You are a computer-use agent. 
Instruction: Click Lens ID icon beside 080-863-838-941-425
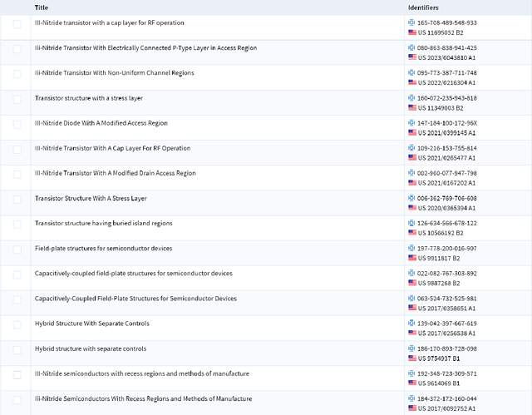411,47
